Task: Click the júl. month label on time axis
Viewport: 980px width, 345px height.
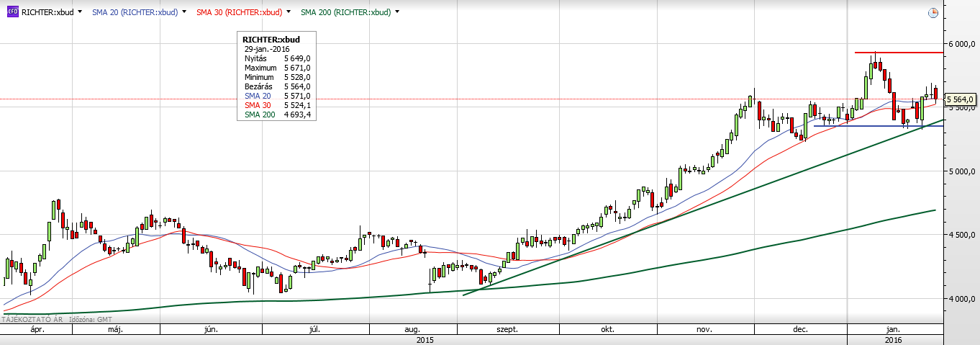Action: [x=314, y=329]
